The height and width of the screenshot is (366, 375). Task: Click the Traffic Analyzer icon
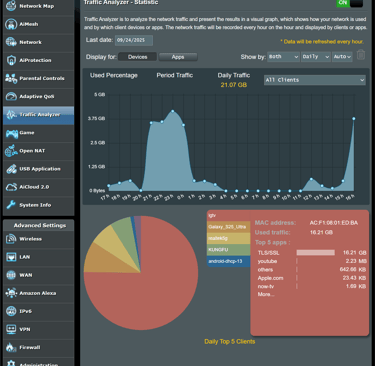point(11,115)
